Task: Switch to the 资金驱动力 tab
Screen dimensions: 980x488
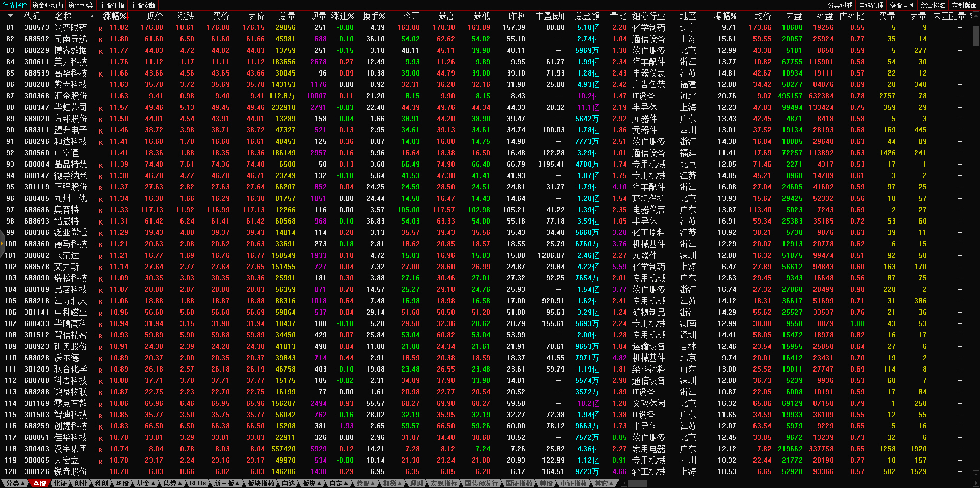Action: [x=48, y=5]
